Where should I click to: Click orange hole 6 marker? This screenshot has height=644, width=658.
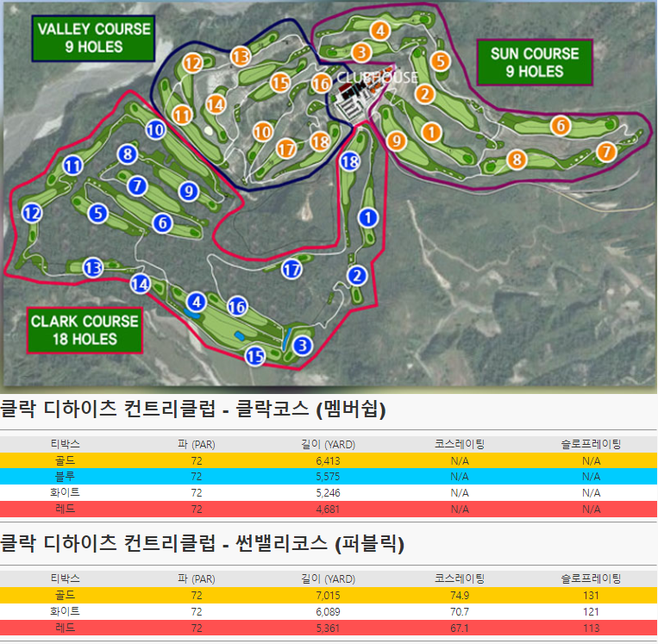[x=561, y=126]
